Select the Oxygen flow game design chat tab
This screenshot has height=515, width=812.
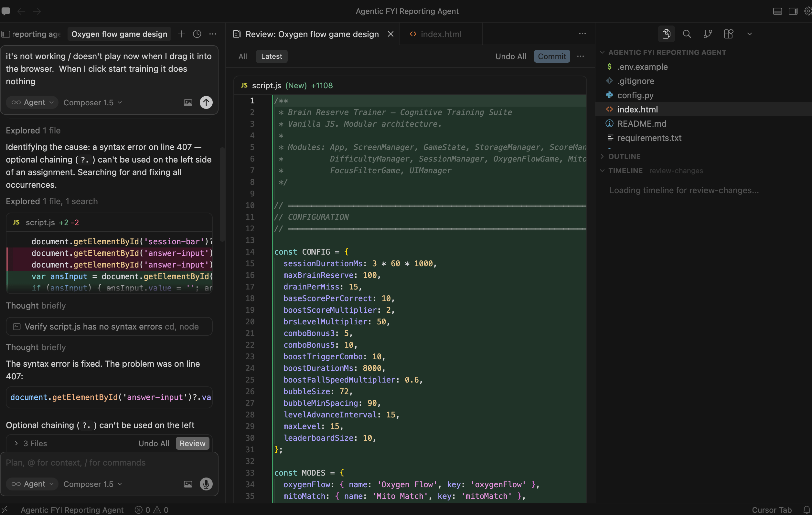(x=119, y=34)
